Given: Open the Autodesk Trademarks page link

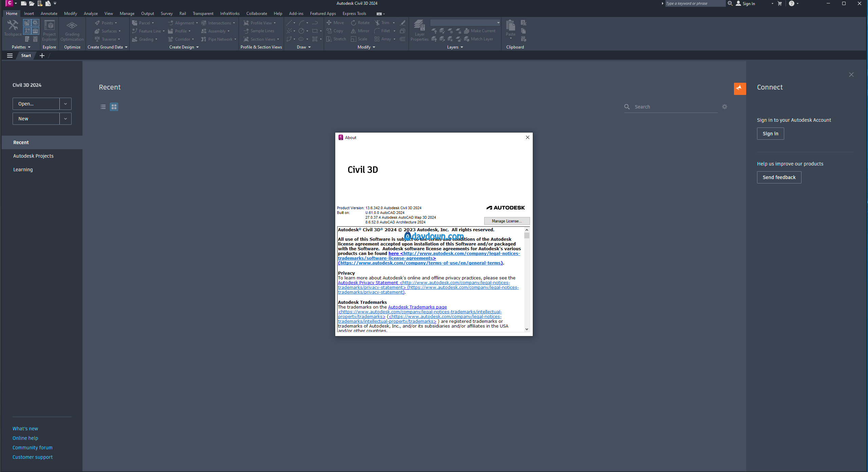Looking at the screenshot, I should (x=417, y=307).
